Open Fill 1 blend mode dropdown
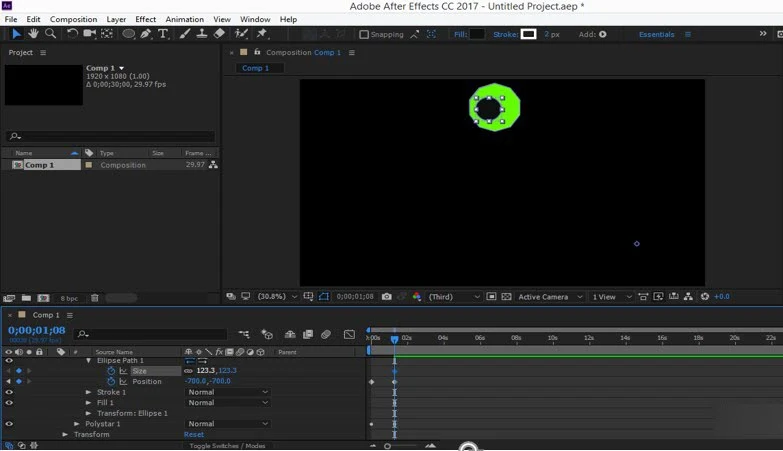The image size is (783, 451). (x=228, y=403)
